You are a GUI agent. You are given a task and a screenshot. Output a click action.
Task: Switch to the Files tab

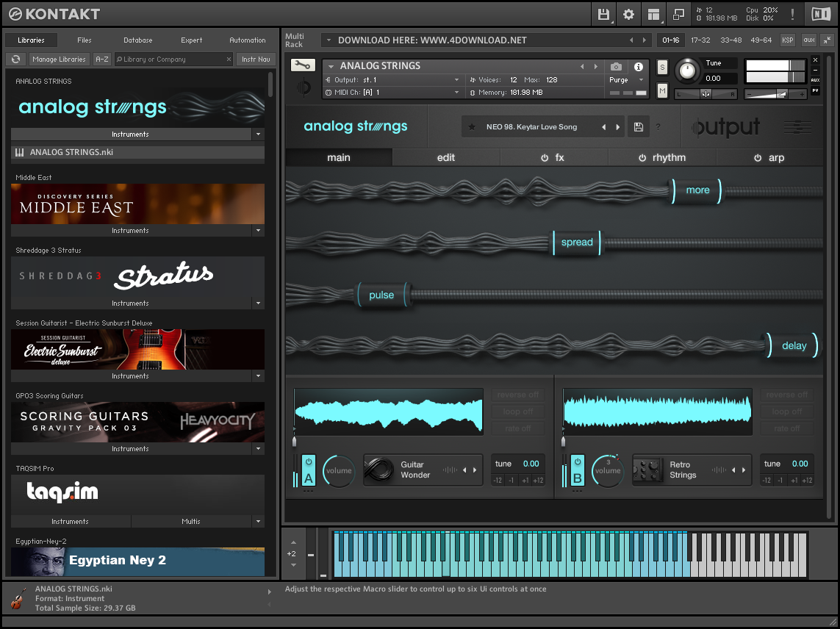84,40
